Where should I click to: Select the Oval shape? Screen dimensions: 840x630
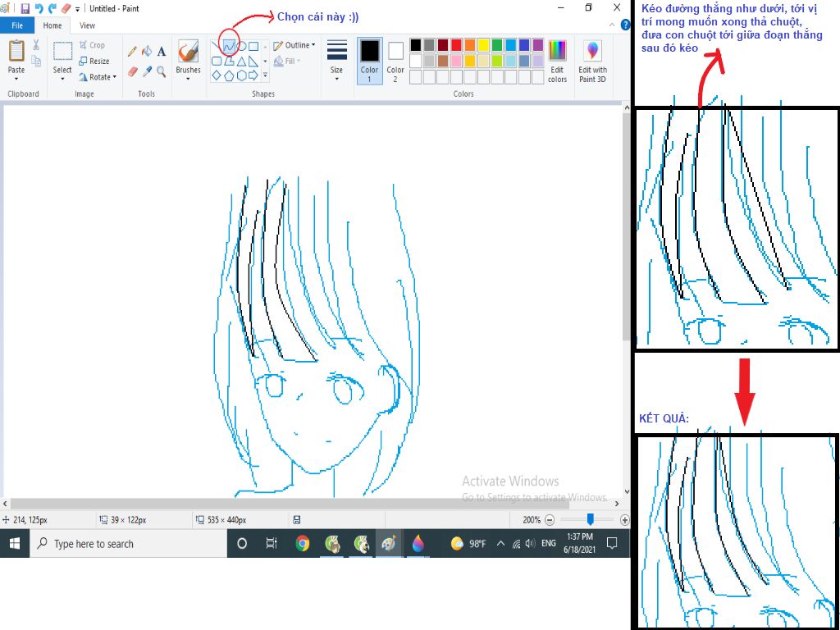[242, 47]
